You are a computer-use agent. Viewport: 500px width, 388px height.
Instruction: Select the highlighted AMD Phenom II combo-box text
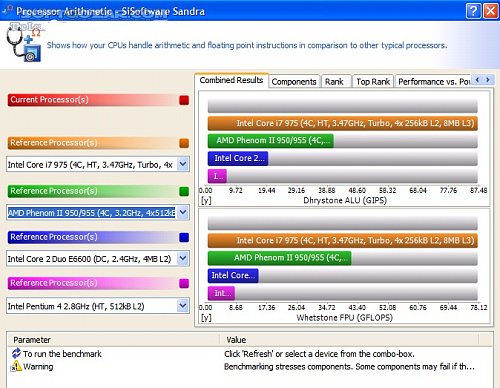click(91, 213)
